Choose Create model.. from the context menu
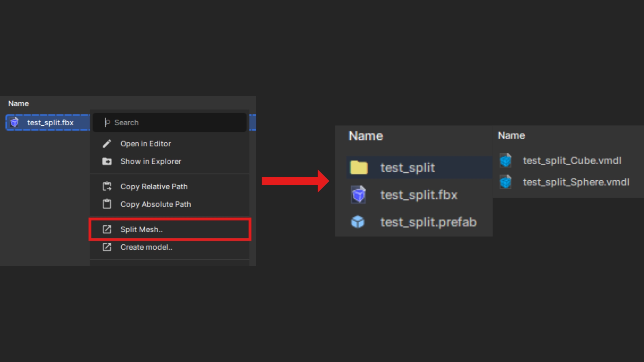 (x=146, y=247)
